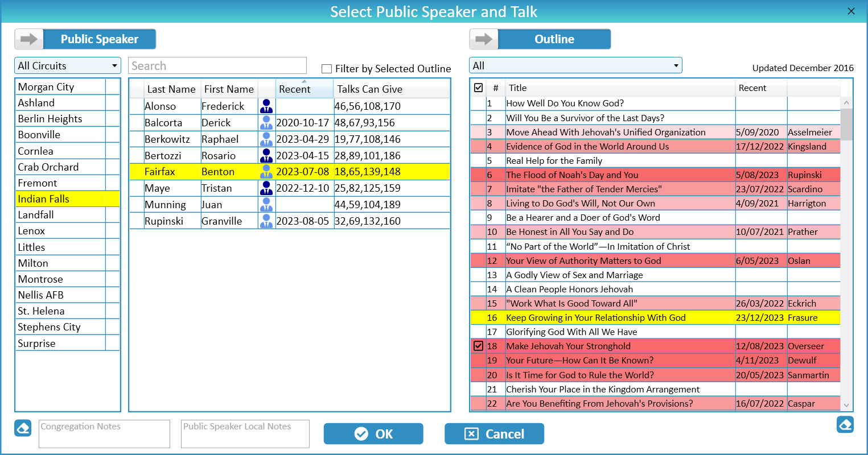868x455 pixels.
Task: Select Cornlea congregation
Action: point(68,151)
